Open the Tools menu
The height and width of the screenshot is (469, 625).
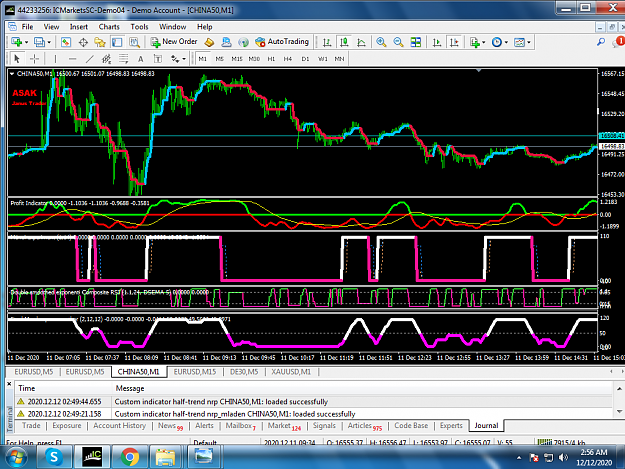139,27
